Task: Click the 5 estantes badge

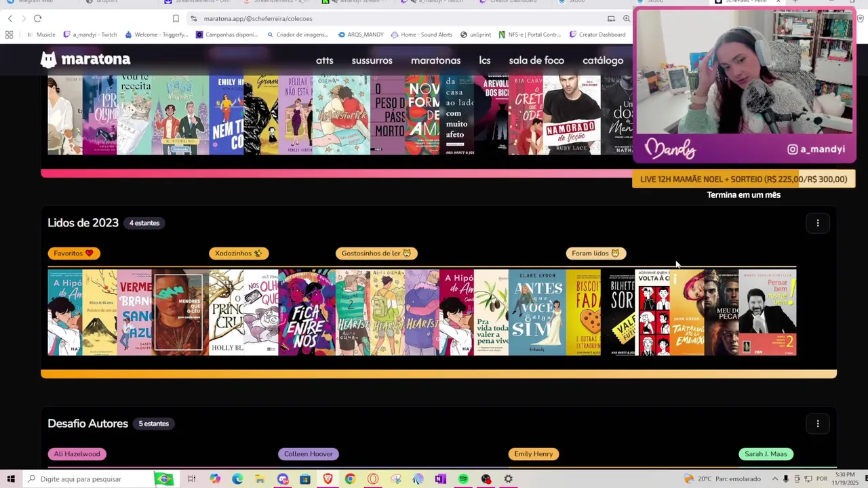Action: [x=154, y=424]
